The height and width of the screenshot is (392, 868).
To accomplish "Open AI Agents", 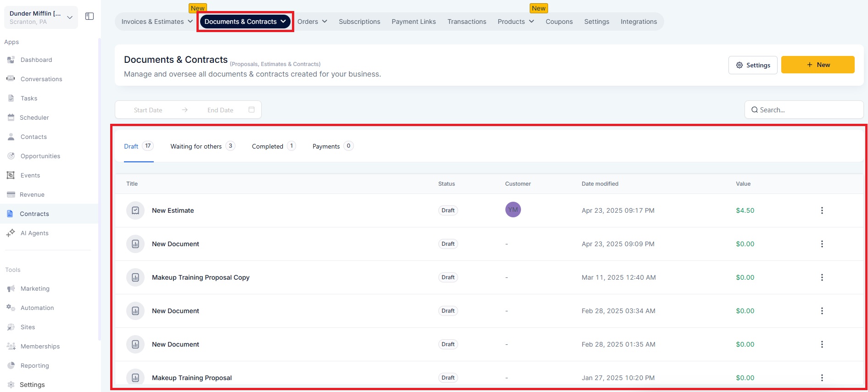I will click(34, 233).
